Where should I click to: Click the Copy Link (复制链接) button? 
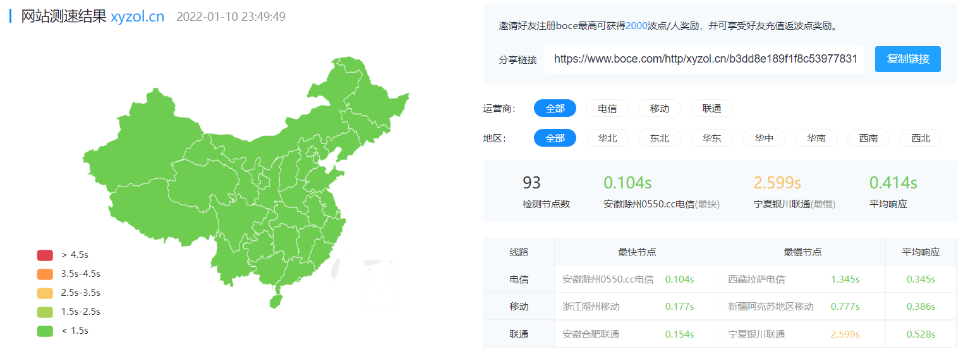coord(907,59)
